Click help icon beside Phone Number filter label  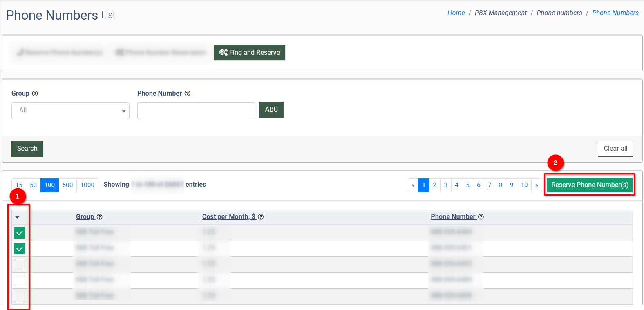187,94
